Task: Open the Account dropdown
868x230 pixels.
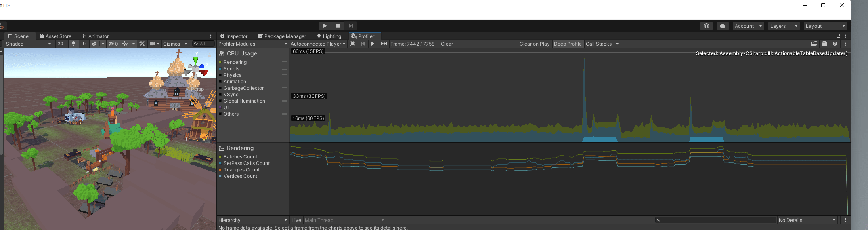Action: (748, 26)
